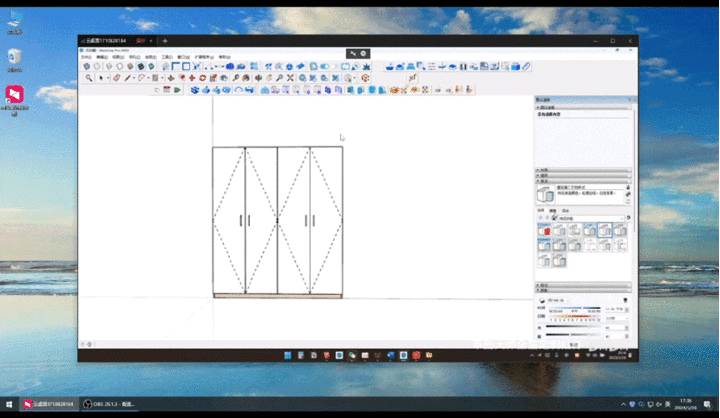
Task: Select the eraser tool in toolbar
Action: [117, 78]
